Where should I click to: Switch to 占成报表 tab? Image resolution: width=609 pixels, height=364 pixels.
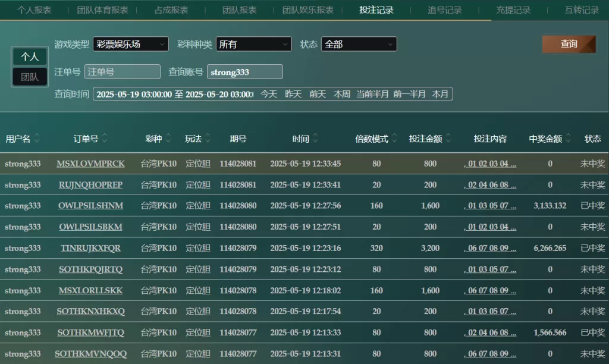[x=171, y=10]
